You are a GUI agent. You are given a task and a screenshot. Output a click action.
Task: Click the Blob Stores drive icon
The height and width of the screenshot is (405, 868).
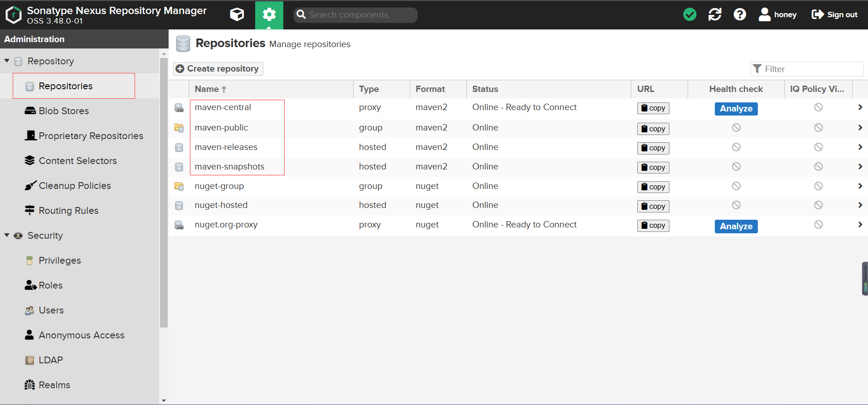coord(30,111)
